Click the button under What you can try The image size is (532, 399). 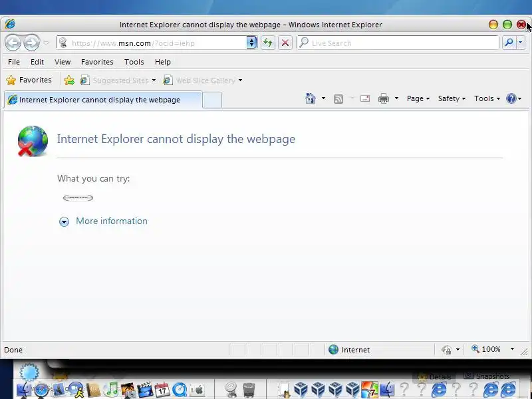point(78,198)
